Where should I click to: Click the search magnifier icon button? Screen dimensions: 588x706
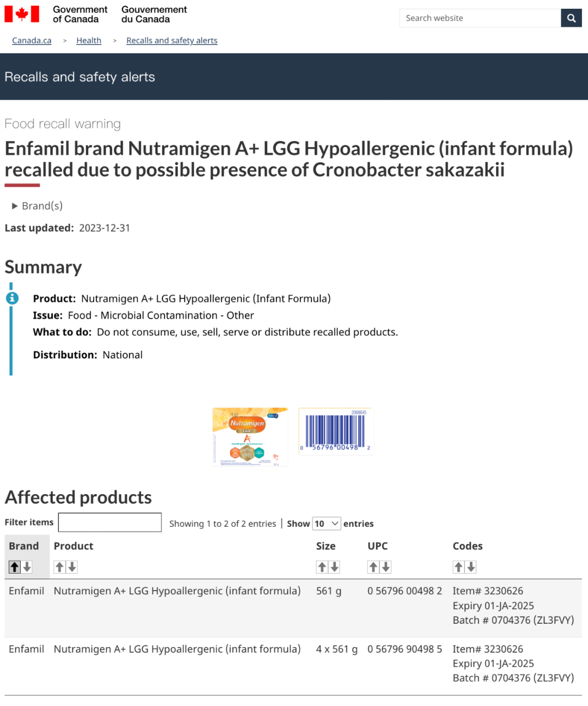tap(571, 18)
